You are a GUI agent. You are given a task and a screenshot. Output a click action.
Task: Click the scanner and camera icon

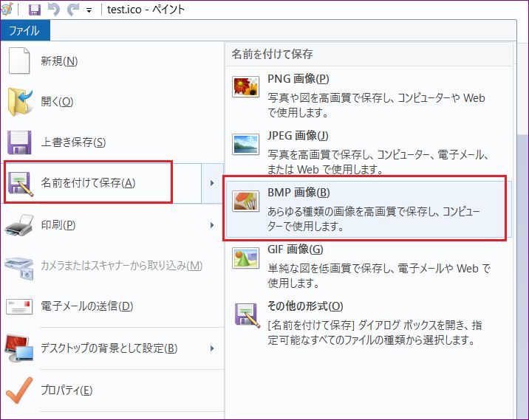(x=19, y=268)
